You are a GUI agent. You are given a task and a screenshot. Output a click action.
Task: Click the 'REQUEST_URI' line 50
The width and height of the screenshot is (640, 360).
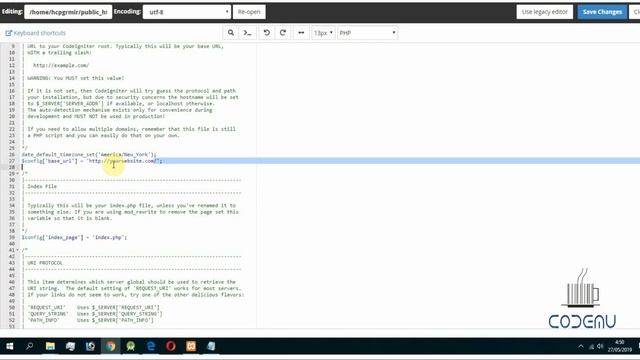[93, 307]
